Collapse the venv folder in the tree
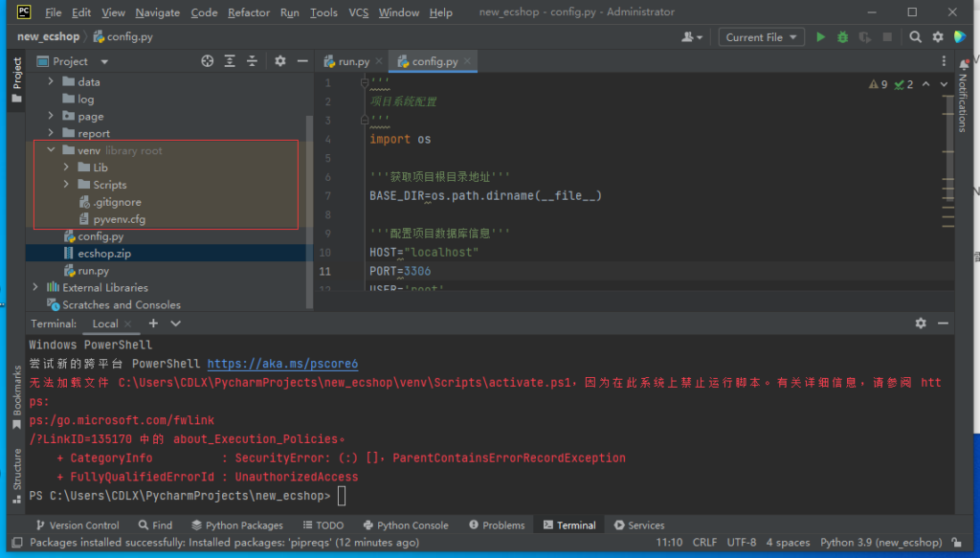 pos(50,150)
